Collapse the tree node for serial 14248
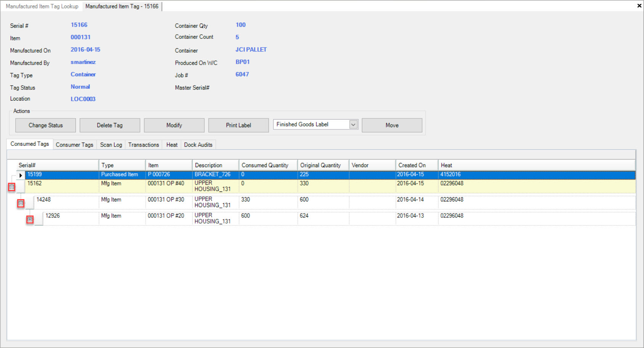This screenshot has width=644, height=348. point(21,203)
